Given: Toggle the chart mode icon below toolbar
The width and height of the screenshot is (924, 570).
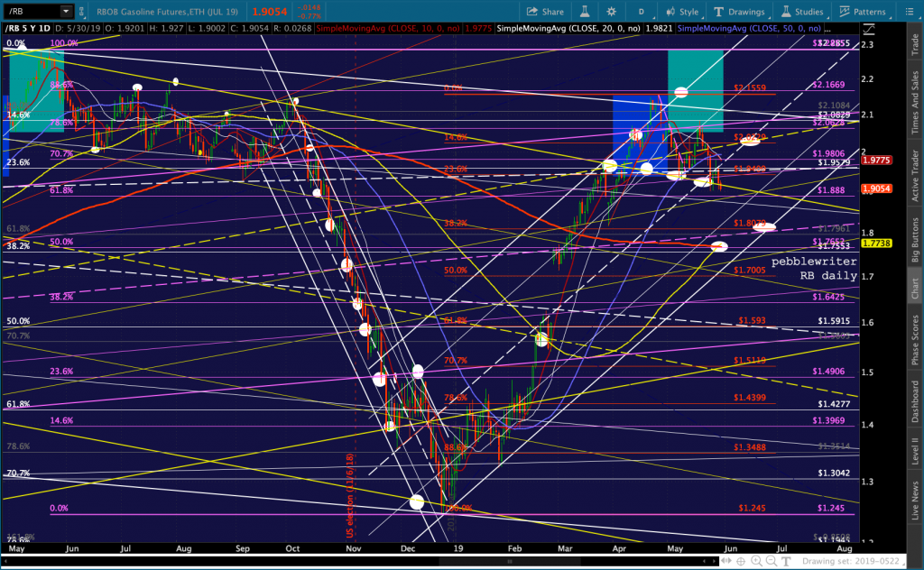Looking at the screenshot, I should point(869,28).
